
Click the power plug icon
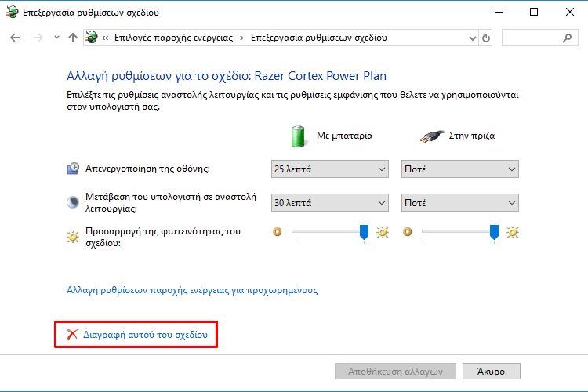[x=432, y=136]
